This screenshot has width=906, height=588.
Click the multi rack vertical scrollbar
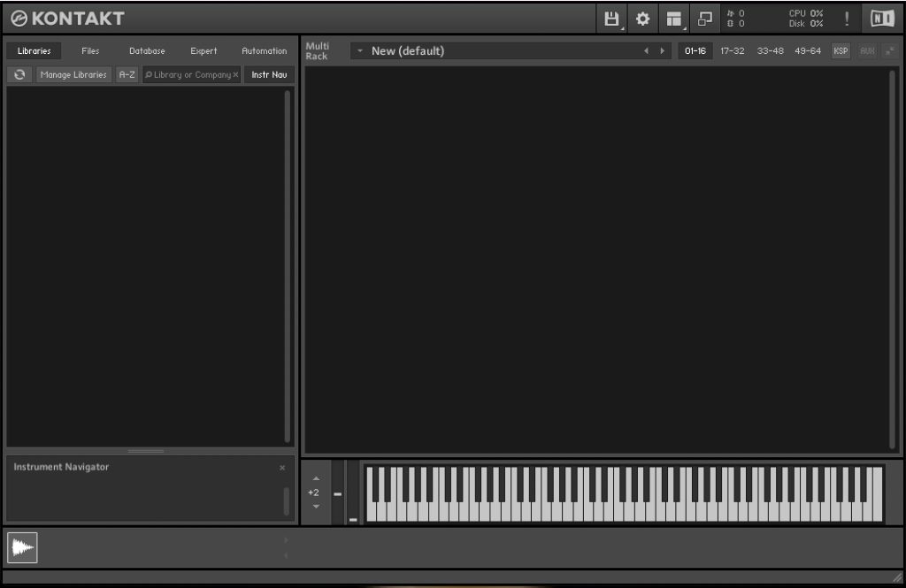point(893,259)
